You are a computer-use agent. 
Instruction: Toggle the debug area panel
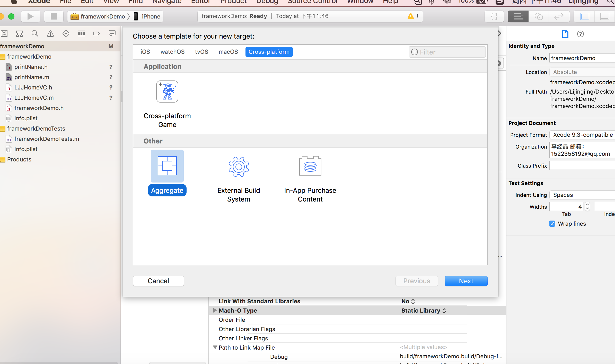[x=604, y=16]
